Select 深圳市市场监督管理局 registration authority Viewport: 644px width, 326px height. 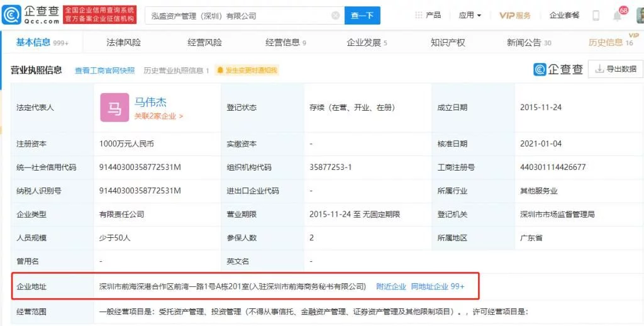[x=557, y=214]
